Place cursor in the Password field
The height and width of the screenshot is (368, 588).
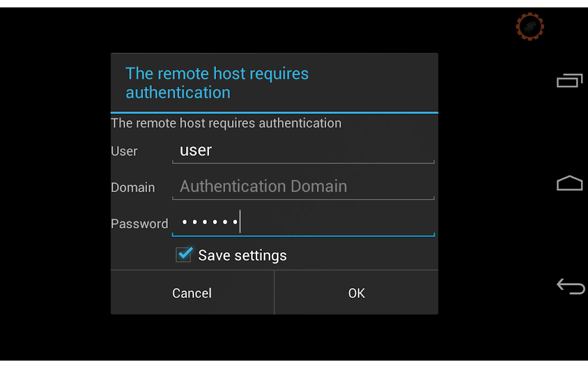[x=303, y=223]
